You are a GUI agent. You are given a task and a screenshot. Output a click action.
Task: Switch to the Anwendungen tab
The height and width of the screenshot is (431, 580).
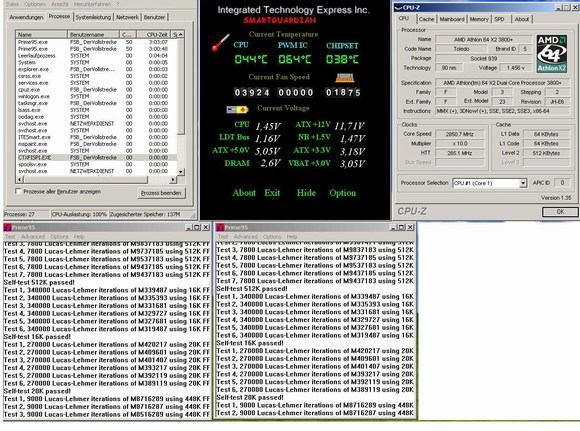pyautogui.click(x=26, y=17)
